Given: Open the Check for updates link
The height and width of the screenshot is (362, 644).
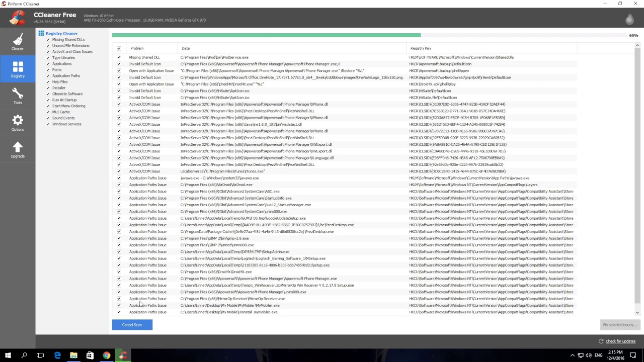Looking at the screenshot, I should coord(620,341).
